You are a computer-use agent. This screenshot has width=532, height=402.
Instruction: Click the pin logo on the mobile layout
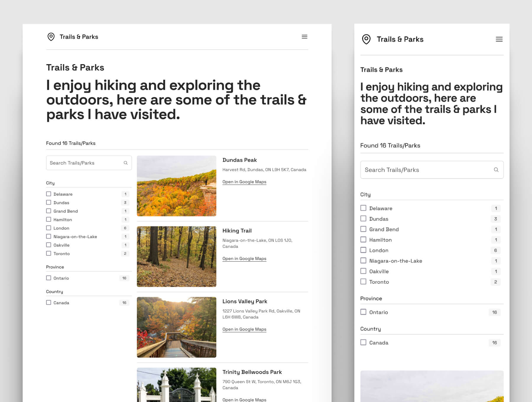(366, 39)
